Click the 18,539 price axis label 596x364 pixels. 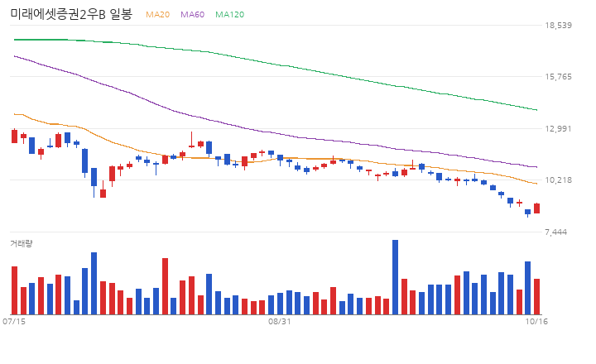558,26
